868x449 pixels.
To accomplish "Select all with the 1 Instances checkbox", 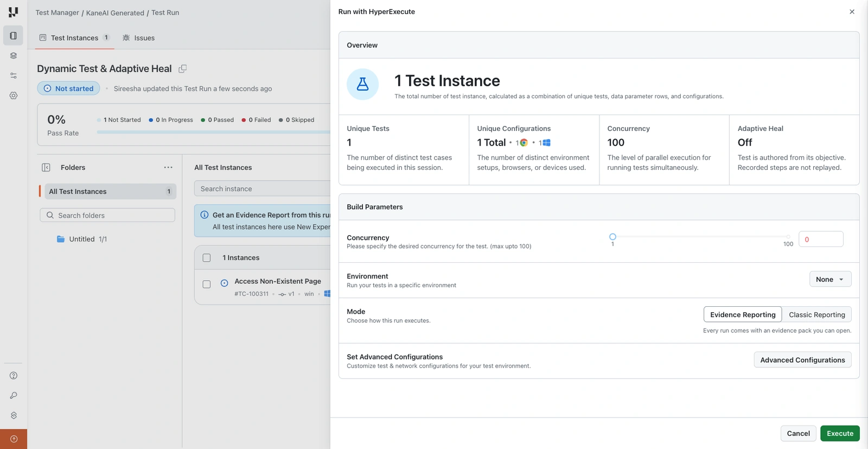I will click(207, 258).
